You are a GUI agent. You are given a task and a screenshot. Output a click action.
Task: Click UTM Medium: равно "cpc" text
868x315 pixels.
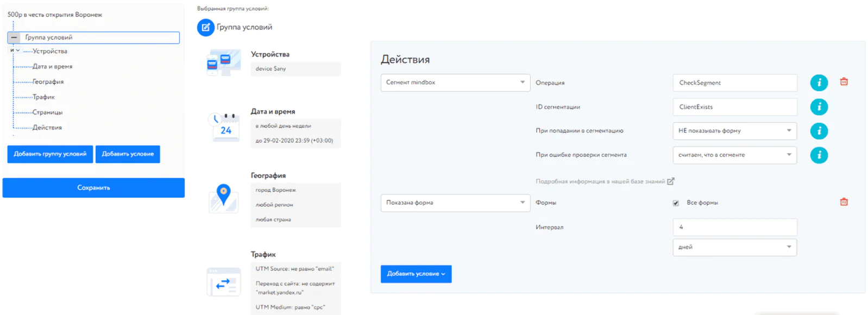coord(290,307)
